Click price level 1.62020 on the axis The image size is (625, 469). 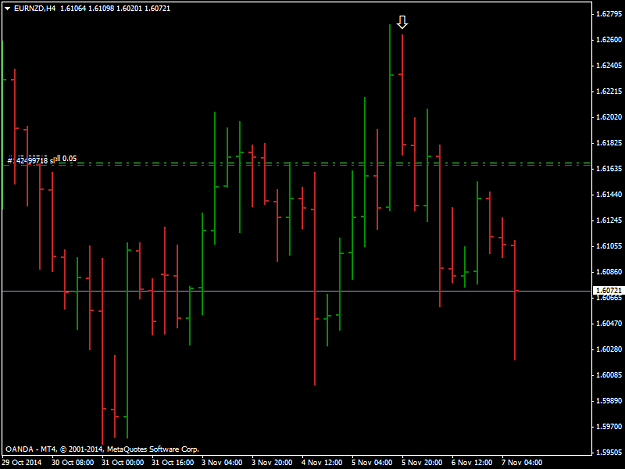pyautogui.click(x=609, y=117)
